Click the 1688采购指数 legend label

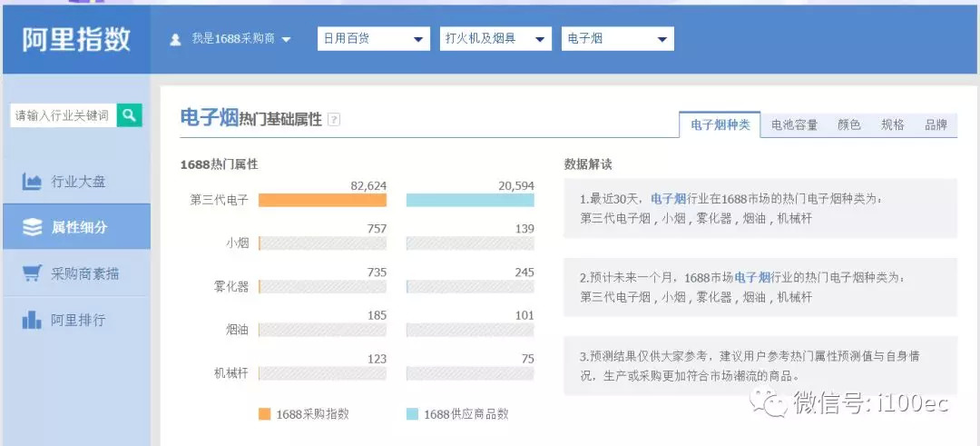pos(312,414)
